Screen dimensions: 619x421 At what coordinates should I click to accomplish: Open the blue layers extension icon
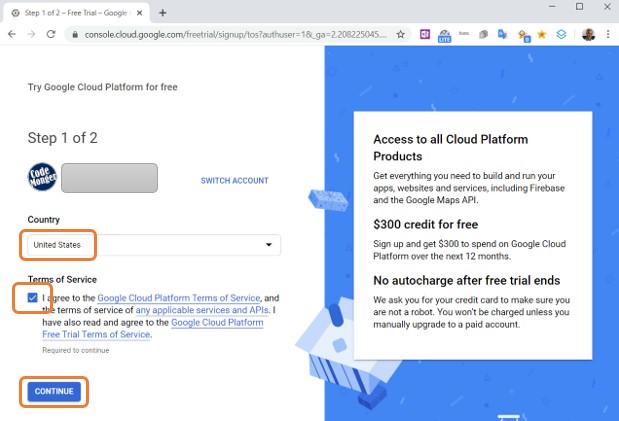(x=561, y=34)
